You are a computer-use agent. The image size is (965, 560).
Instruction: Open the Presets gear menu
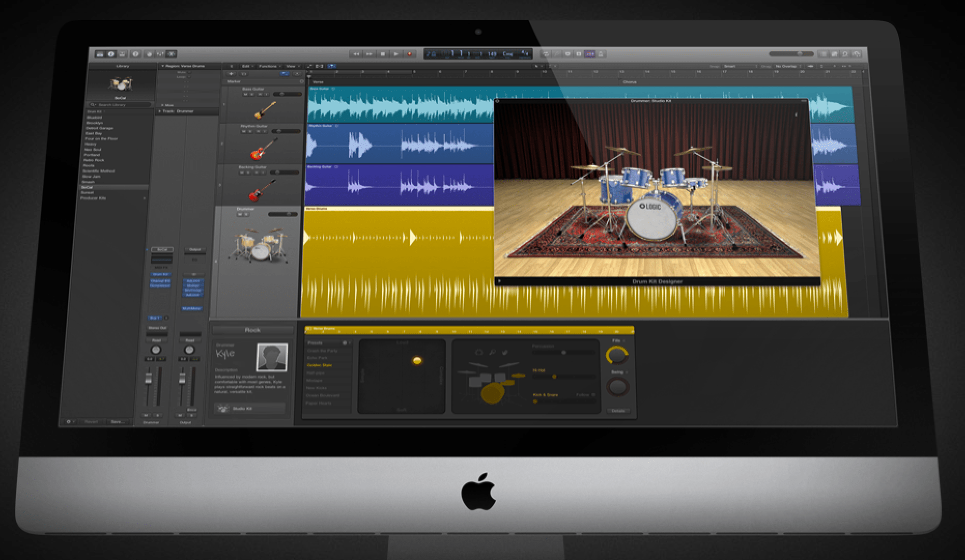point(345,343)
